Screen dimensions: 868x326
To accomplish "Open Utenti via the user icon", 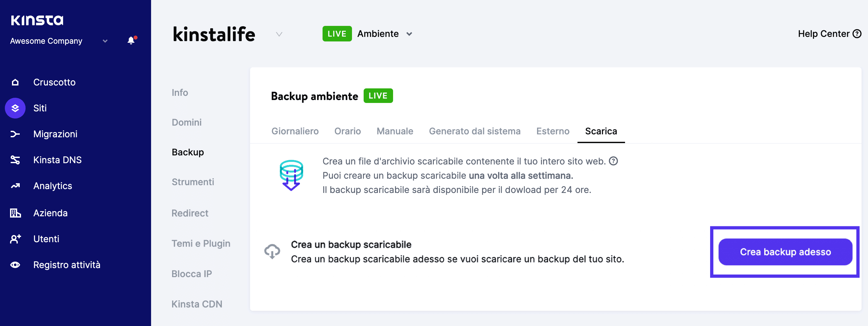I will [15, 239].
